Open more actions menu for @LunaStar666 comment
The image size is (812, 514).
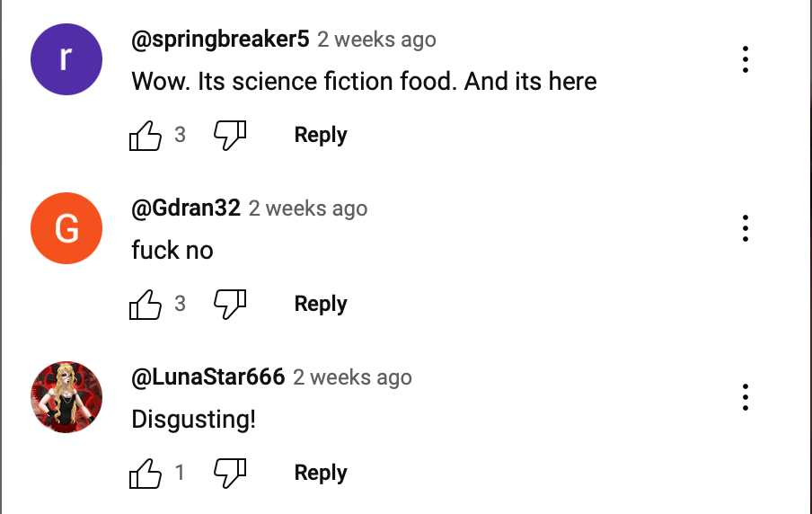pos(746,397)
